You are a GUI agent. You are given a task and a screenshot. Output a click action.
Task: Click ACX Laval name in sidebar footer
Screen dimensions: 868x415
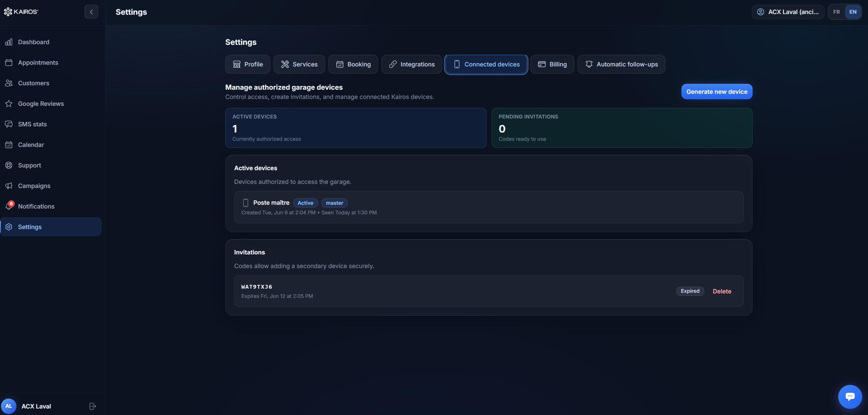coord(36,406)
